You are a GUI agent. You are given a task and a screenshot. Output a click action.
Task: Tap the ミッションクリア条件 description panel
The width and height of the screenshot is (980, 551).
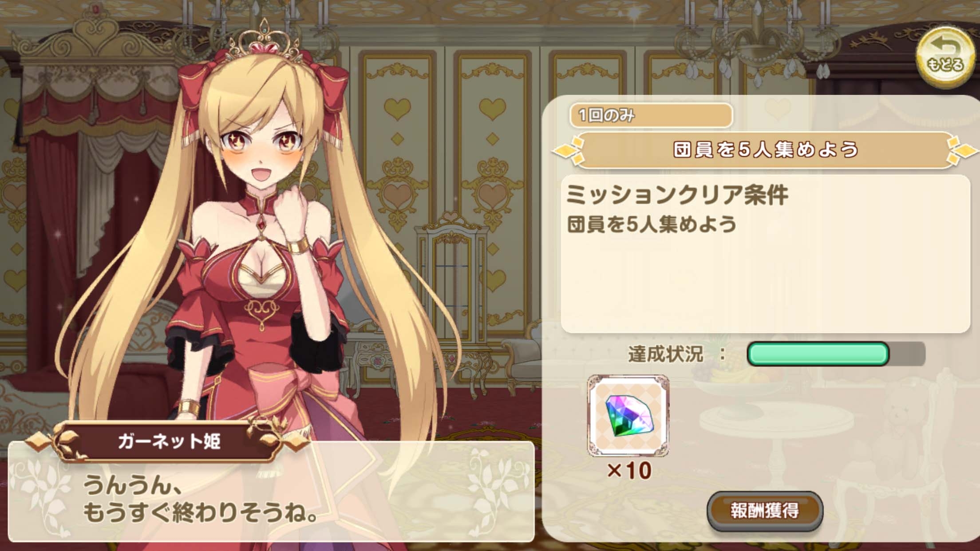pos(765,254)
